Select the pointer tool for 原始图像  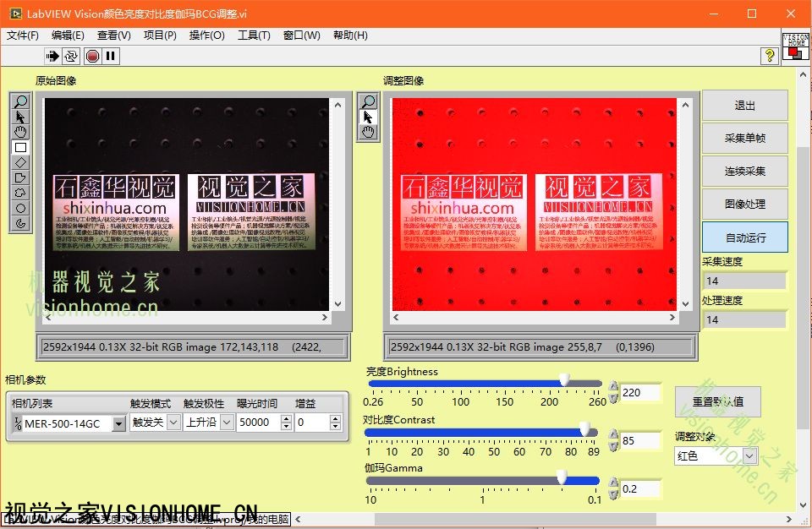coord(20,117)
